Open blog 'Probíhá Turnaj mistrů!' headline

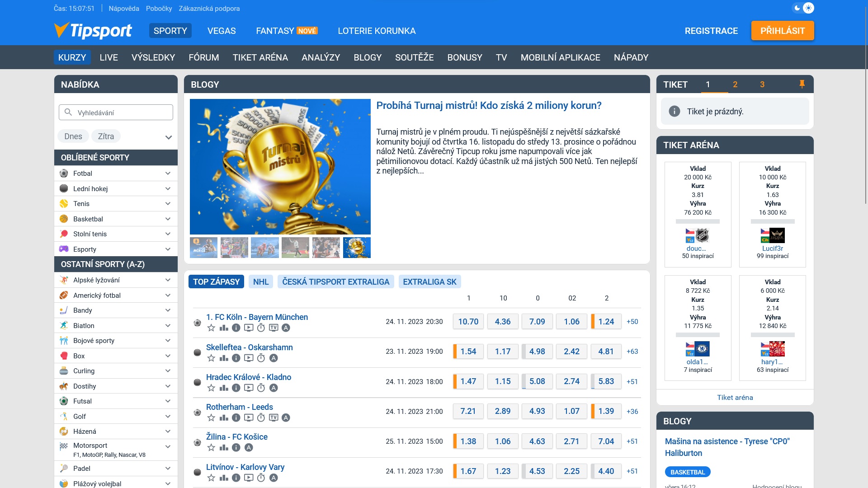489,106
